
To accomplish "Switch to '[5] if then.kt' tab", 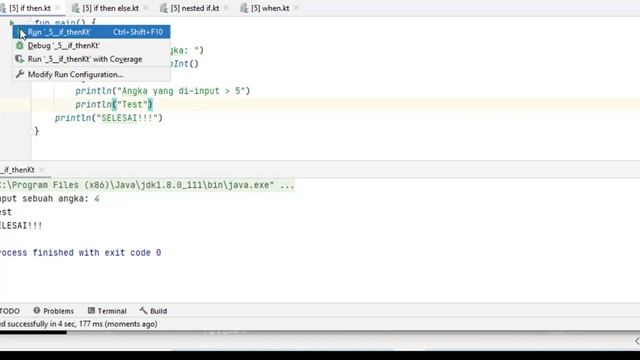I will pos(30,8).
